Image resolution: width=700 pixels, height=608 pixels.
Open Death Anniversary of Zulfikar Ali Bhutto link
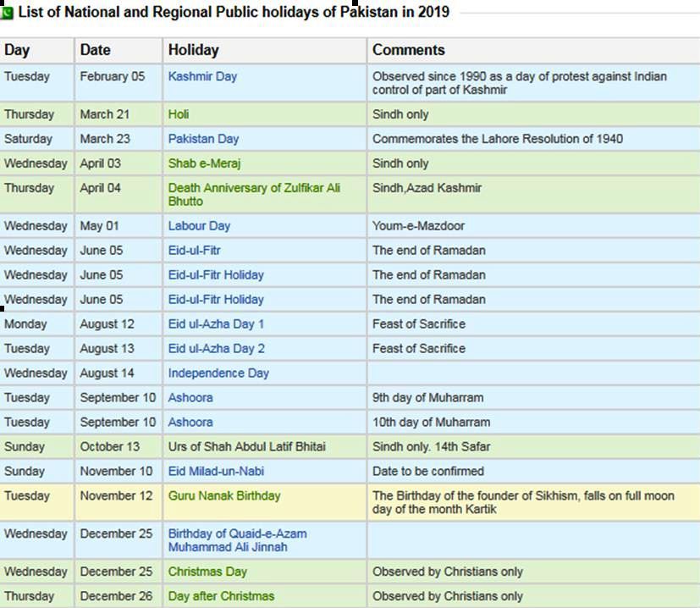pos(254,194)
